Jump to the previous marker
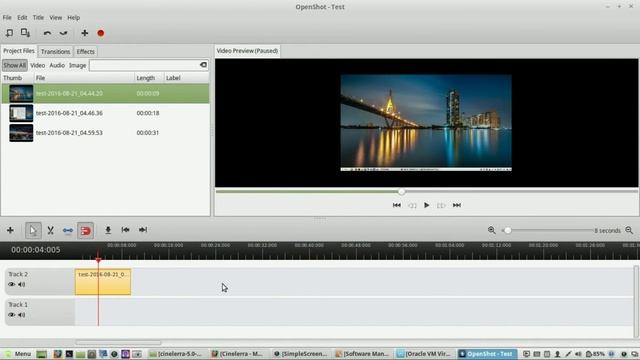This screenshot has height=360, width=640. (x=125, y=230)
